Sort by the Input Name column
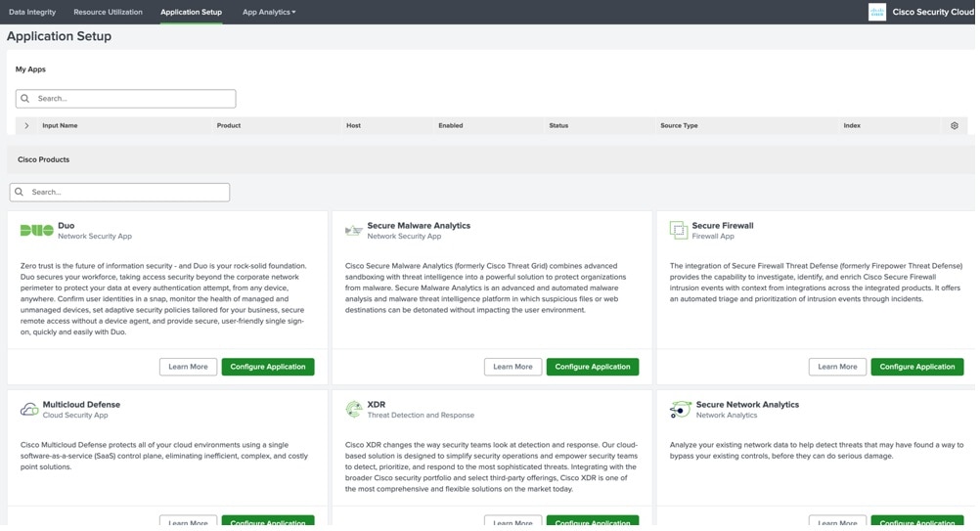 click(60, 125)
